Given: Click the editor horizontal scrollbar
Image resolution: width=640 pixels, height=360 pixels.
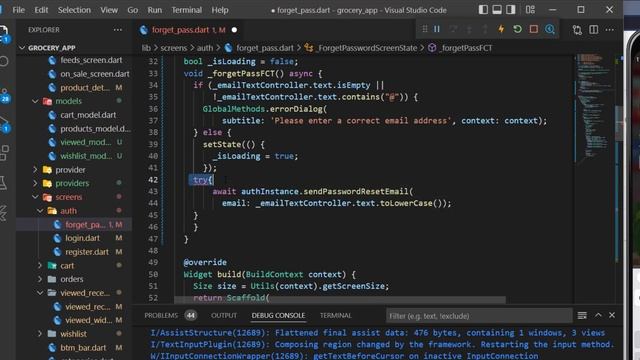Looking at the screenshot, I should pos(340,300).
